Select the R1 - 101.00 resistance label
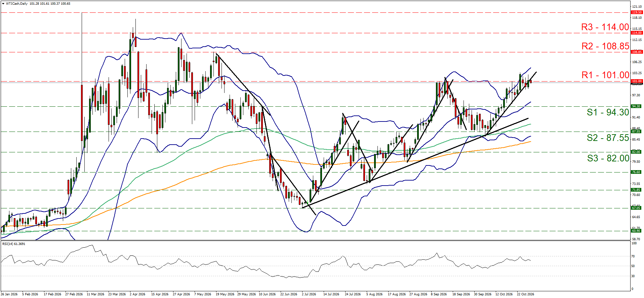 [605, 75]
